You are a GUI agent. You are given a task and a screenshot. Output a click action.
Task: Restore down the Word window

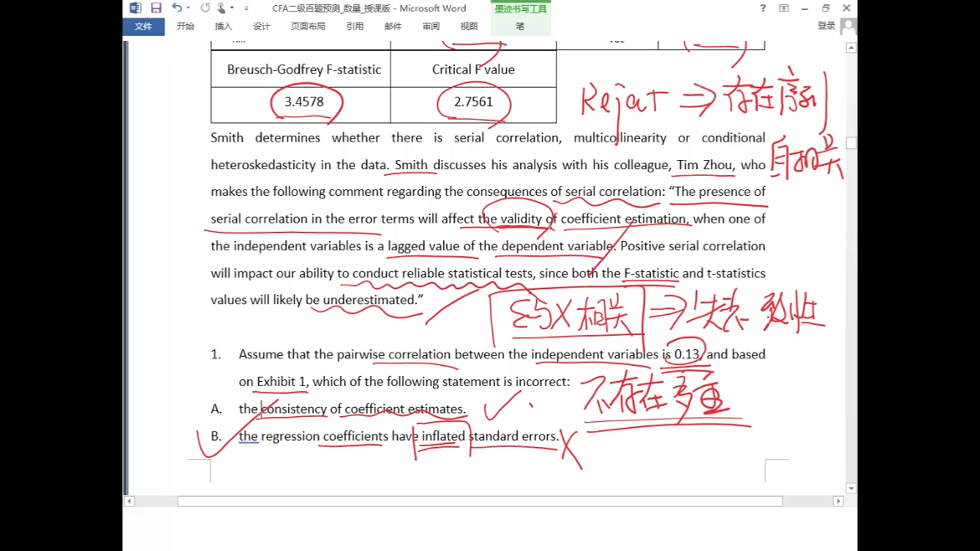pyautogui.click(x=826, y=8)
